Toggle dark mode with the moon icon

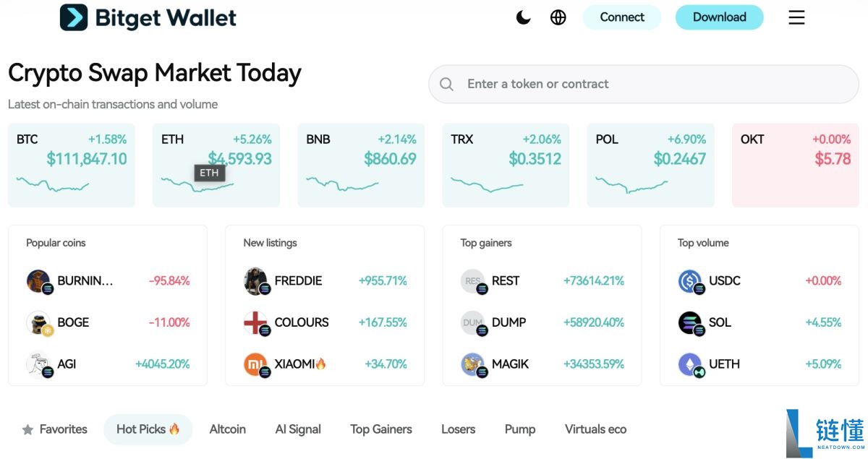pyautogui.click(x=523, y=17)
